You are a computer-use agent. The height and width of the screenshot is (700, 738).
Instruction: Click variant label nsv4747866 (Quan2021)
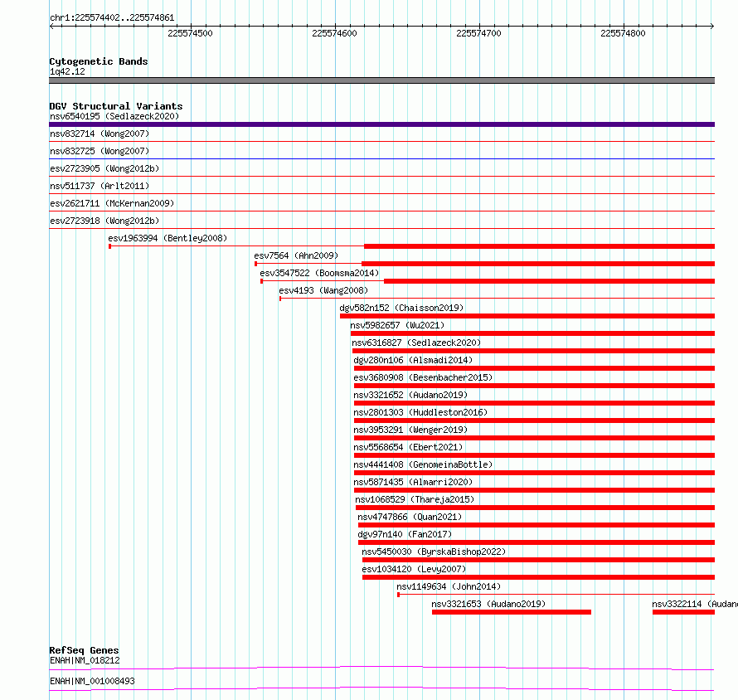410,517
